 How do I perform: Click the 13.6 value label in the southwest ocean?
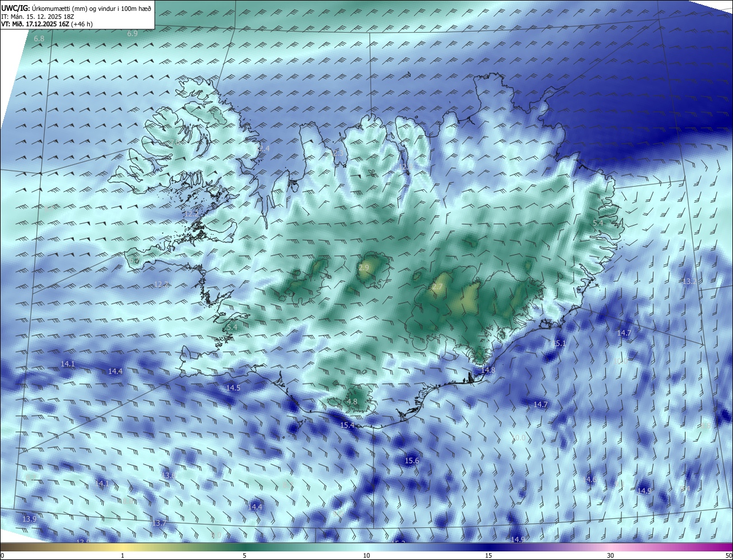[168, 475]
